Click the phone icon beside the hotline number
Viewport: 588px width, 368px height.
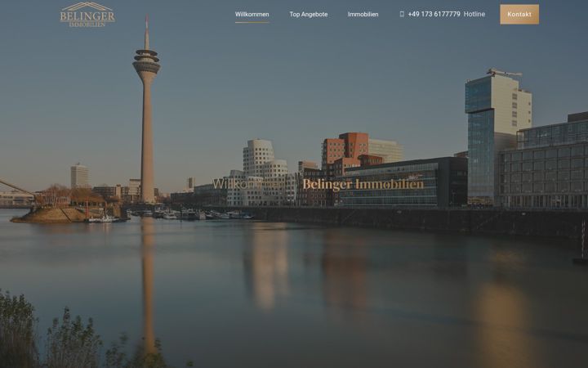pyautogui.click(x=402, y=14)
